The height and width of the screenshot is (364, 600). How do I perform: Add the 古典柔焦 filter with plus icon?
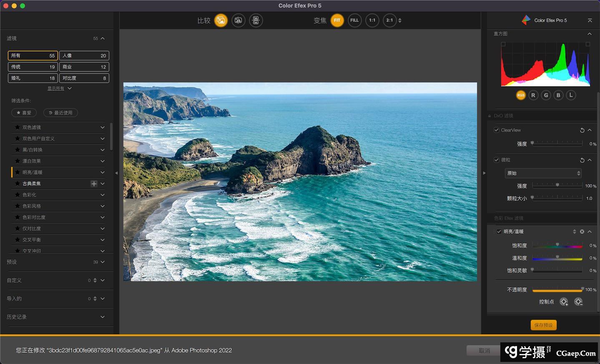point(94,184)
